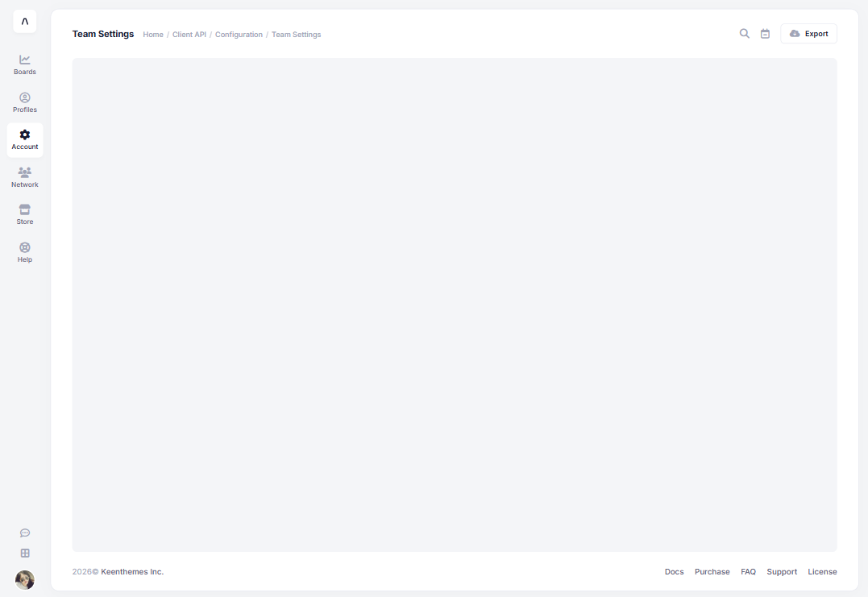Viewport: 868px width, 597px height.
Task: Click the user avatar photo
Action: [25, 580]
